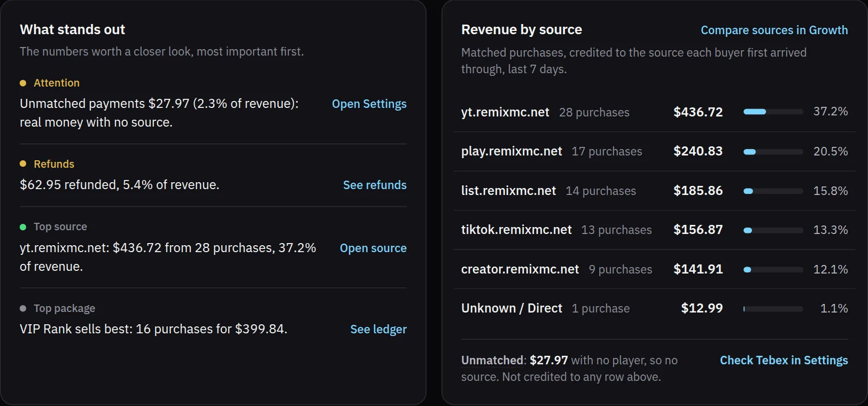Click the 20.5% progress bar for play.remixmc.net
Image resolution: width=868 pixels, height=406 pixels.
coord(773,152)
